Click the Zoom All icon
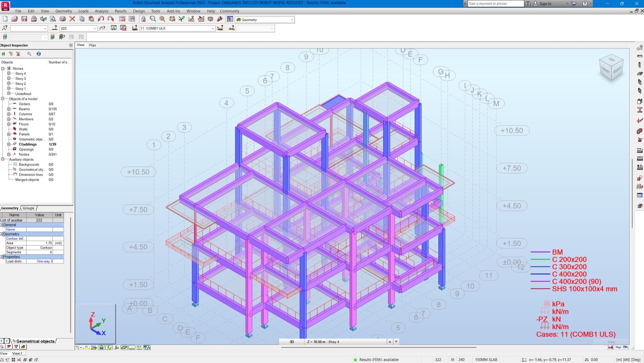Screen dimensions: 644x363 click(162, 19)
